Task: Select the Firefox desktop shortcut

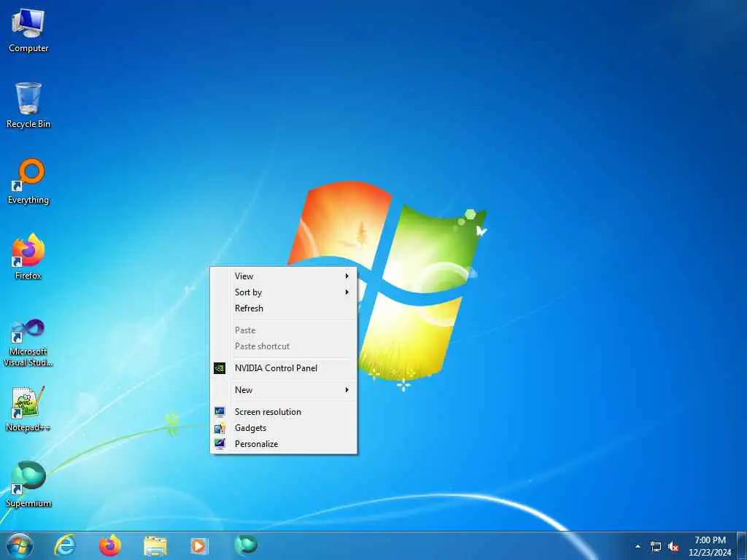Action: tap(28, 257)
